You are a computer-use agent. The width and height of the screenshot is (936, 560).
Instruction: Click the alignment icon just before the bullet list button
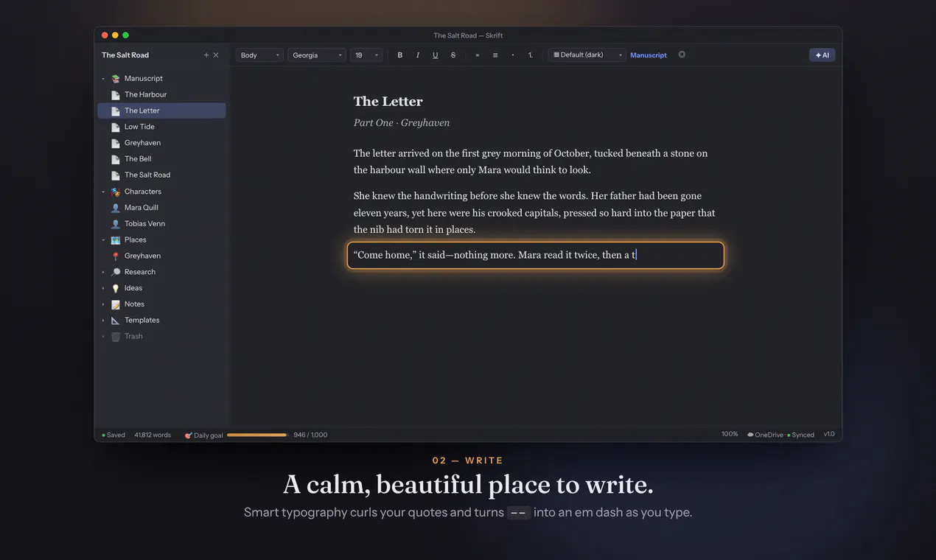pyautogui.click(x=495, y=55)
